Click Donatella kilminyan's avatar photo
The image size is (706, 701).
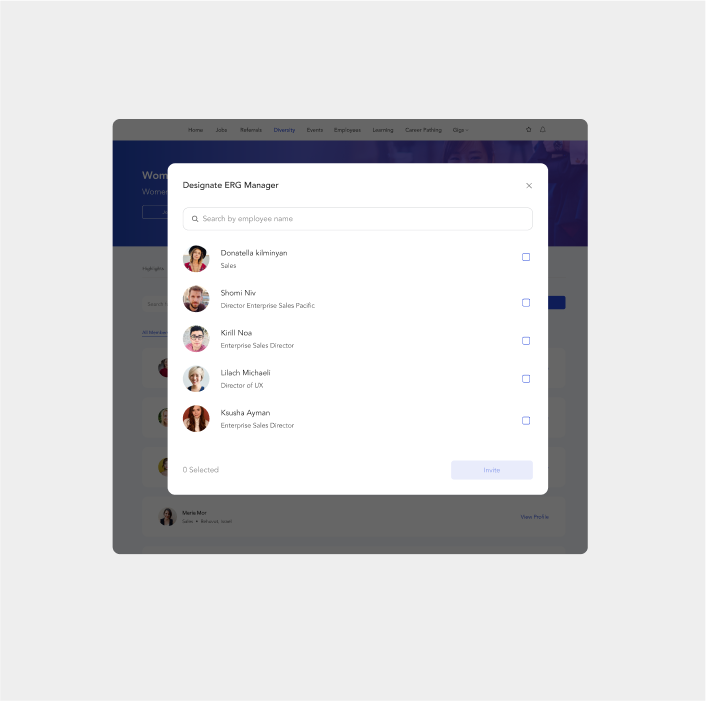pyautogui.click(x=196, y=259)
